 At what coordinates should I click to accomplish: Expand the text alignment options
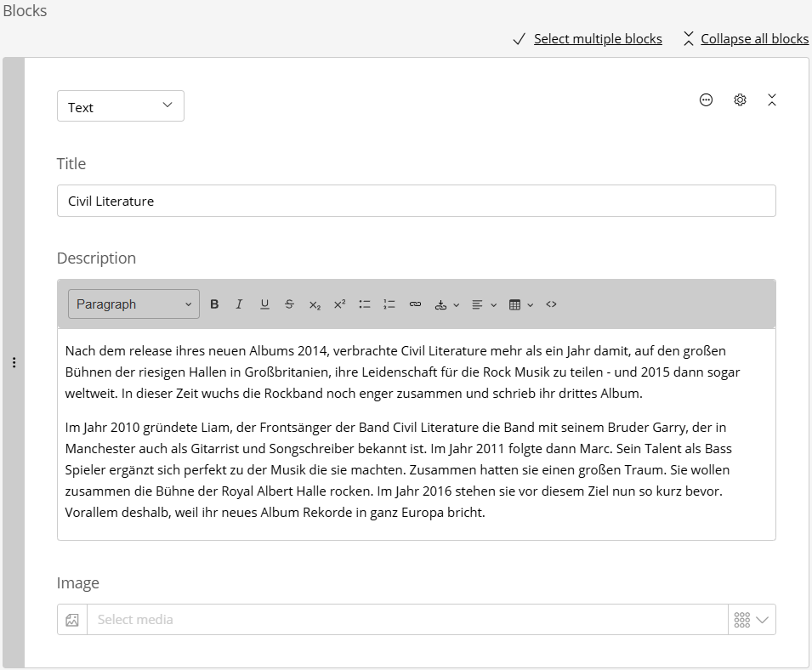[484, 304]
